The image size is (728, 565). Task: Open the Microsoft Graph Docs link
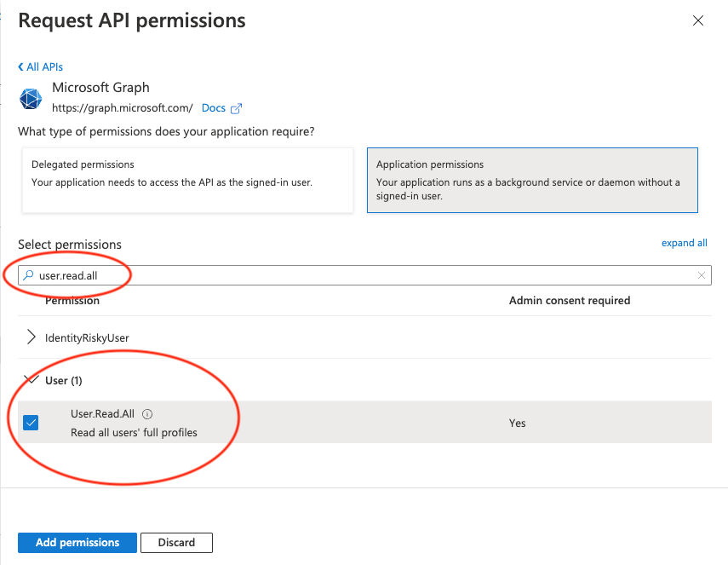tap(214, 108)
